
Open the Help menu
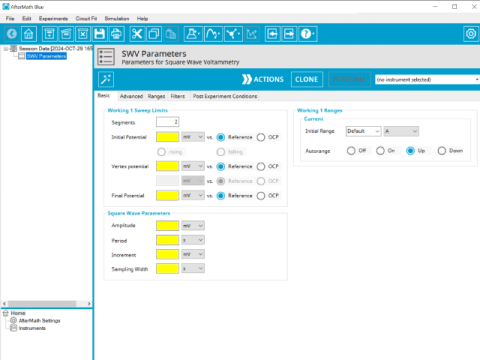tap(142, 18)
